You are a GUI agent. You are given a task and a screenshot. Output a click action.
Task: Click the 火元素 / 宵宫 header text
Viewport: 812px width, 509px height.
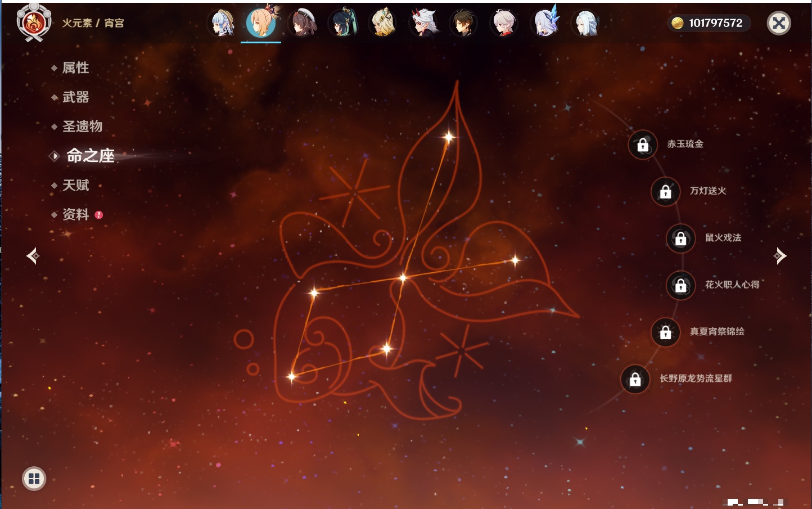(93, 23)
